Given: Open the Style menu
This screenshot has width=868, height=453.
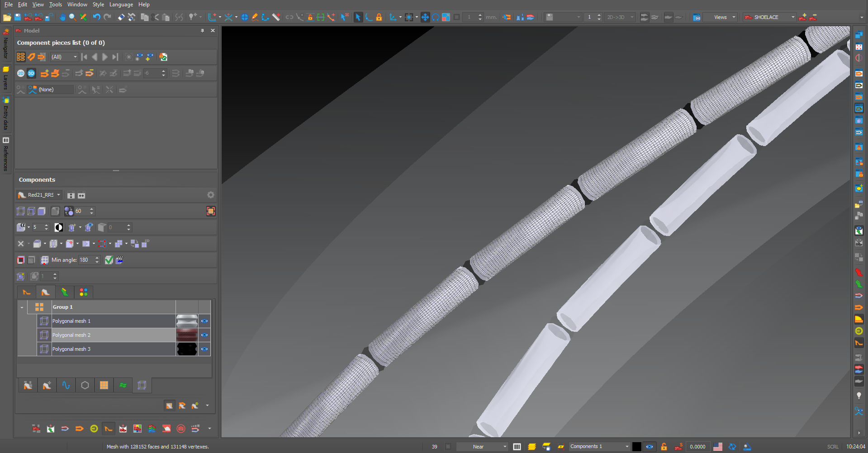Looking at the screenshot, I should 98,5.
